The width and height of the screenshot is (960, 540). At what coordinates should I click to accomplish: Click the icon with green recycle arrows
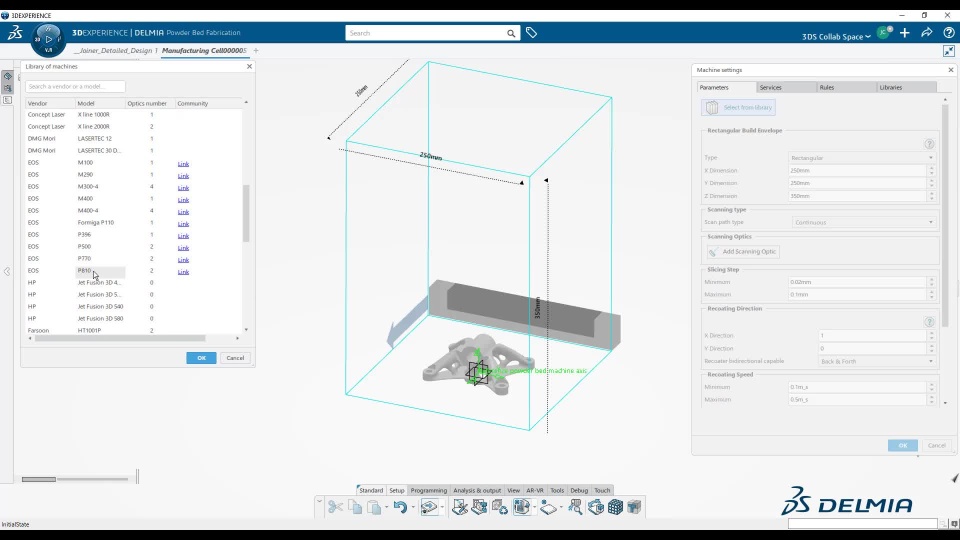pos(500,507)
